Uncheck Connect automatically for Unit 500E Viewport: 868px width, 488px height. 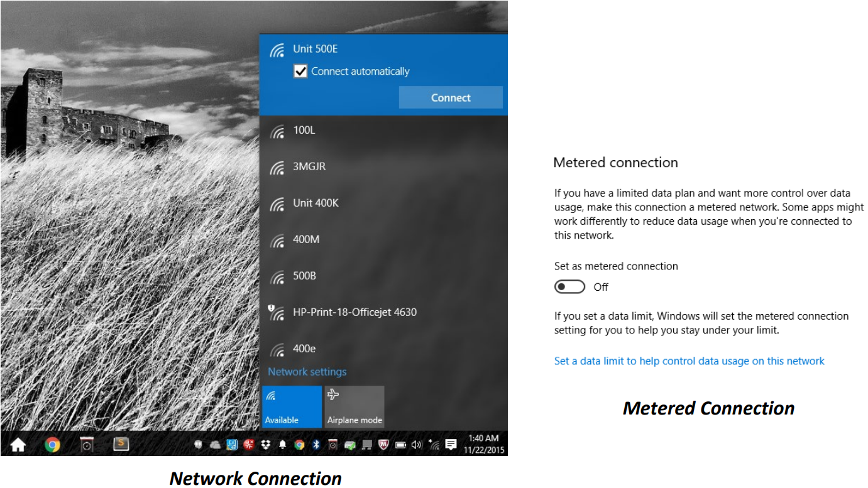(300, 72)
